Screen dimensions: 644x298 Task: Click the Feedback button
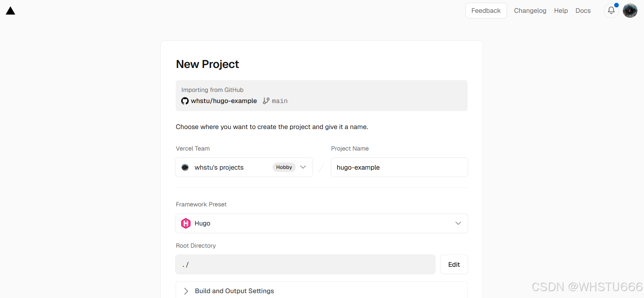(x=486, y=11)
